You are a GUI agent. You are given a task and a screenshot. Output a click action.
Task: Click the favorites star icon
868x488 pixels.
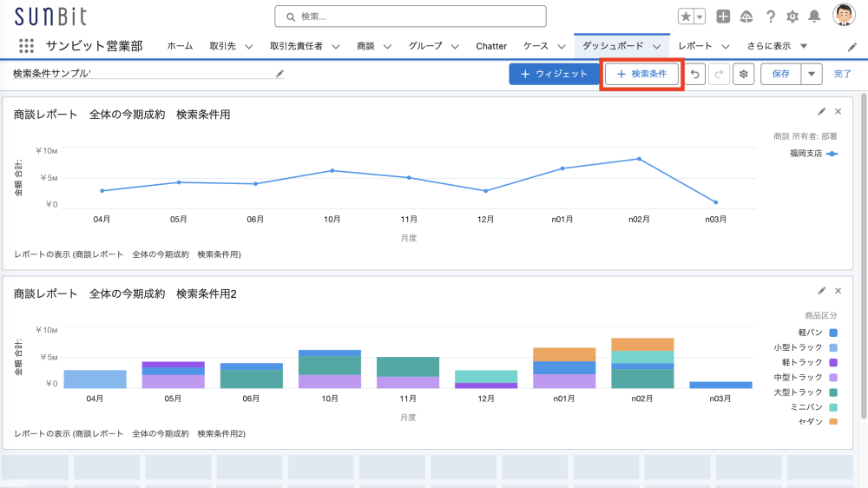[x=686, y=16]
